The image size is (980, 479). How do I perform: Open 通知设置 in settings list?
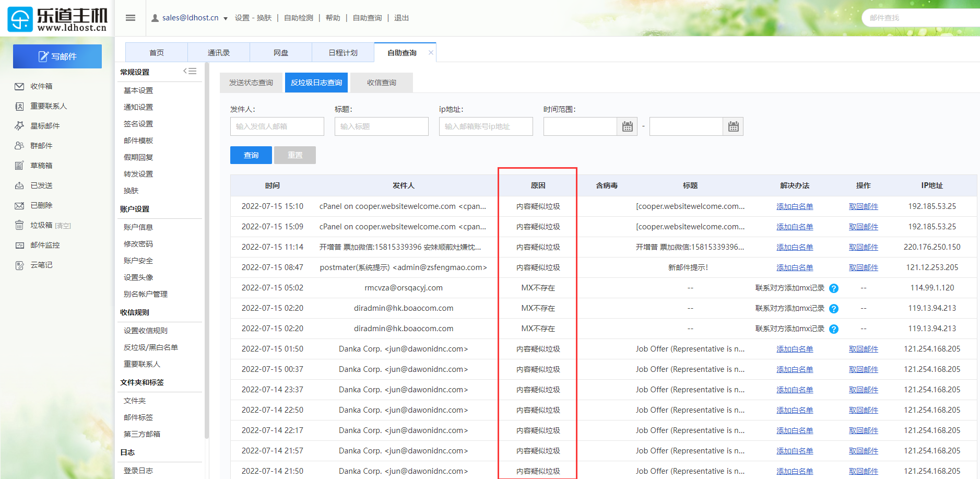[x=138, y=107]
